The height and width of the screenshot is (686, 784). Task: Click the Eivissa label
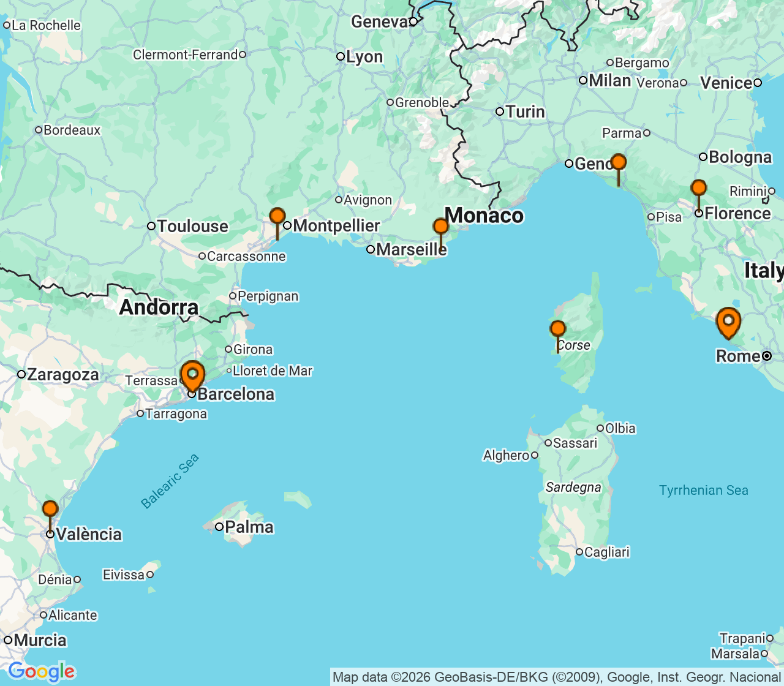[124, 575]
